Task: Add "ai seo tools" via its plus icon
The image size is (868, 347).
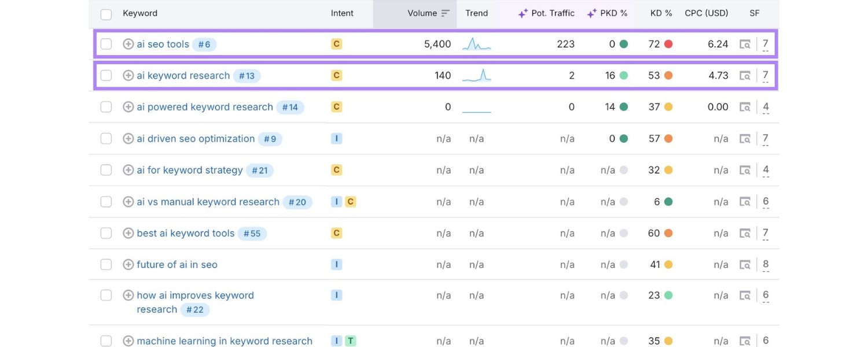Action: click(128, 43)
